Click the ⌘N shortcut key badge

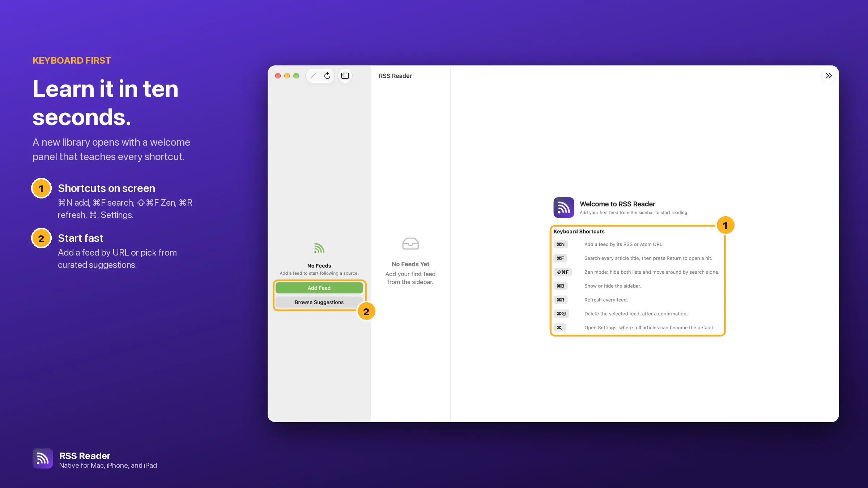561,244
